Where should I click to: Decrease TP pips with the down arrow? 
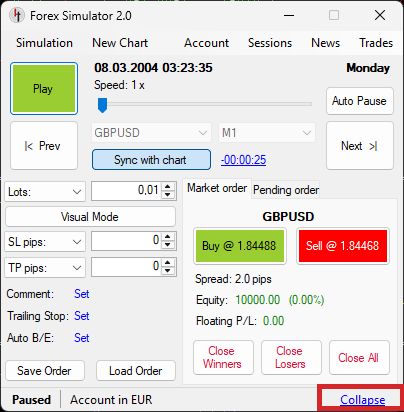pos(168,271)
